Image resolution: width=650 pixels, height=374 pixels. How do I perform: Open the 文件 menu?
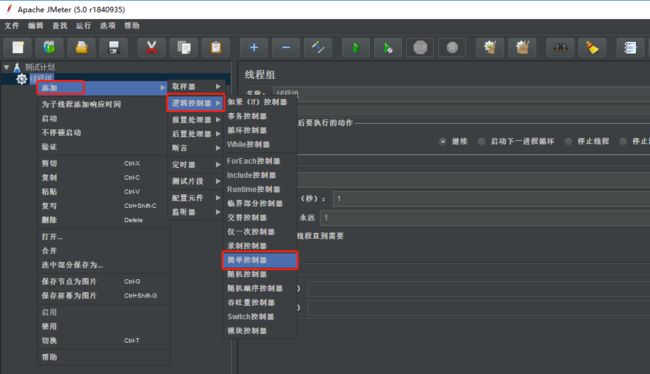tap(12, 26)
